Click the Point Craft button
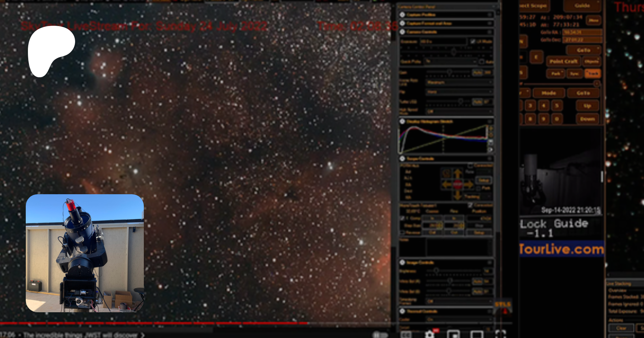 pos(563,62)
